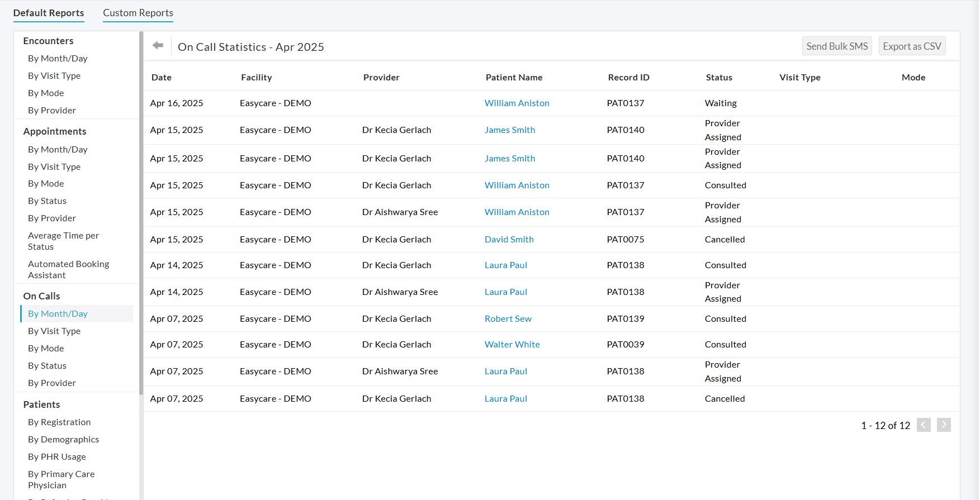Open Automated Booking Assistant report

(x=68, y=270)
